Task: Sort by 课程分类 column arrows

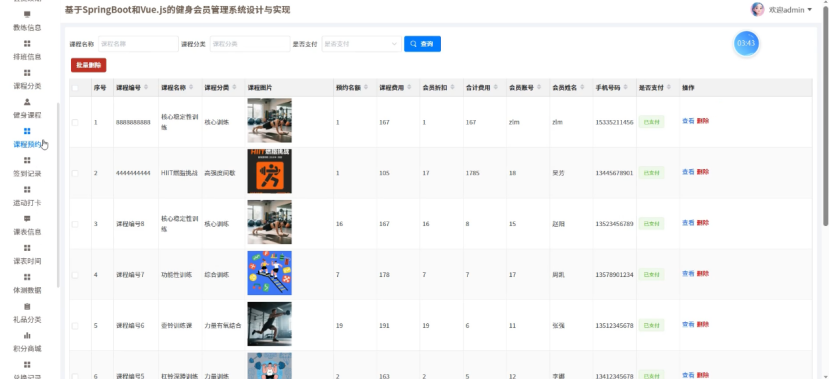Action: (x=234, y=87)
